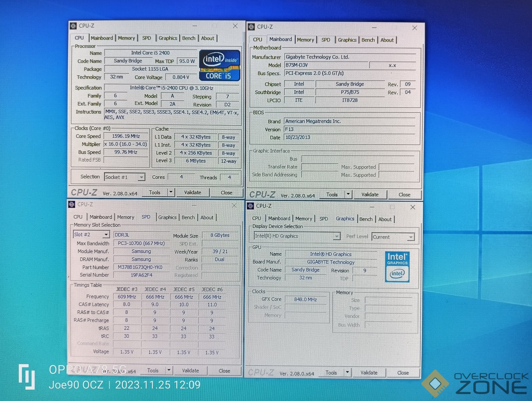Click the BIOS Version value F13
This screenshot has height=401, width=532.
[x=349, y=129]
